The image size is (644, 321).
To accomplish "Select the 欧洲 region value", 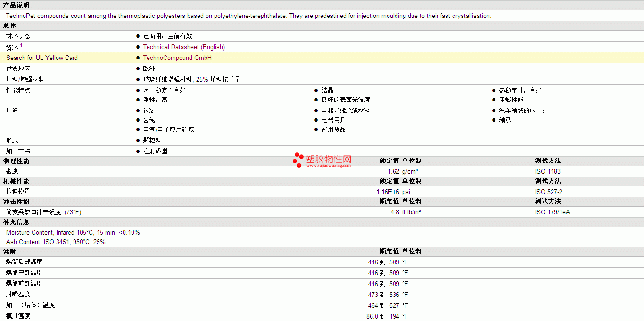I will (149, 69).
